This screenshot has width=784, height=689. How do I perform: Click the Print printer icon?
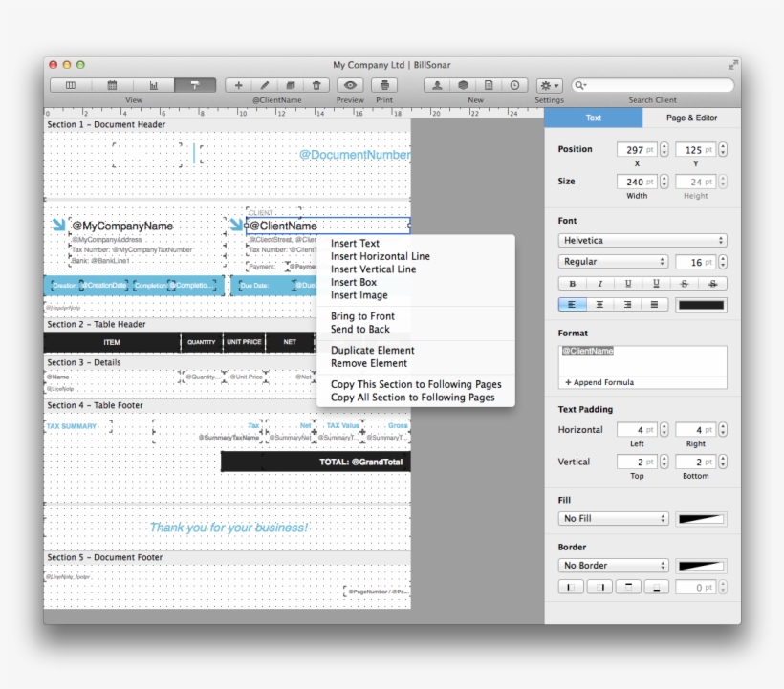(385, 84)
